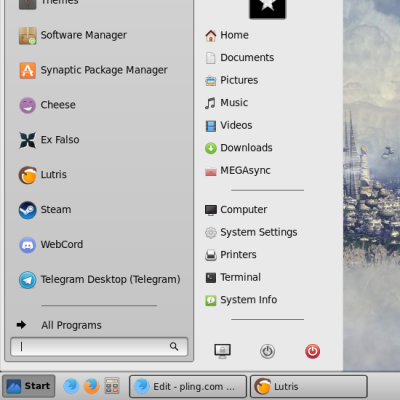Open the Videos folder
The height and width of the screenshot is (400, 400).
pyautogui.click(x=229, y=125)
